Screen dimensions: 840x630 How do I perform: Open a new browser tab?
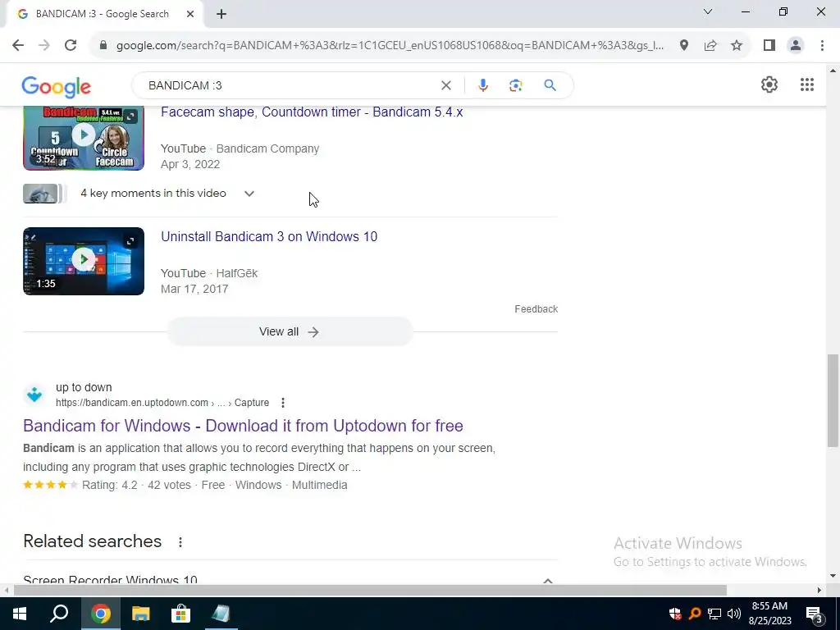click(x=221, y=15)
